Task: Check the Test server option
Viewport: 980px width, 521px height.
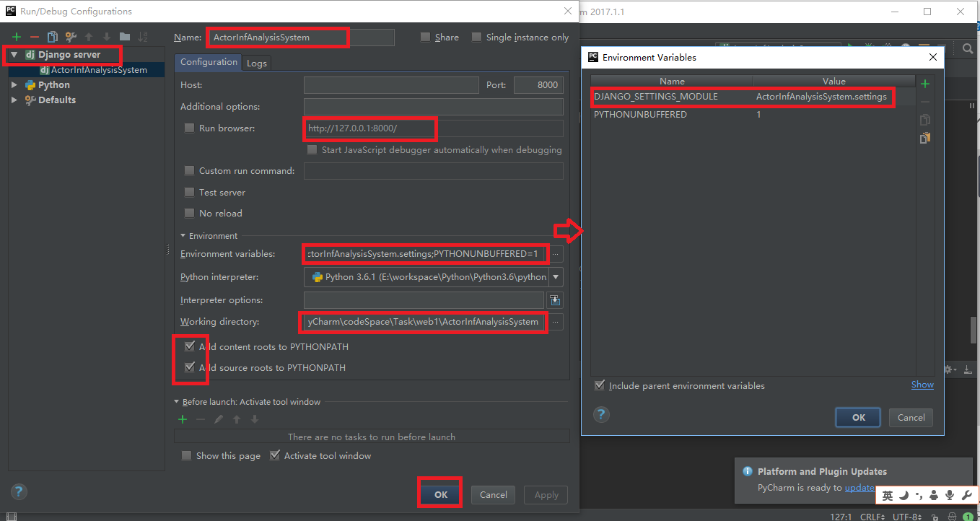Action: (189, 192)
